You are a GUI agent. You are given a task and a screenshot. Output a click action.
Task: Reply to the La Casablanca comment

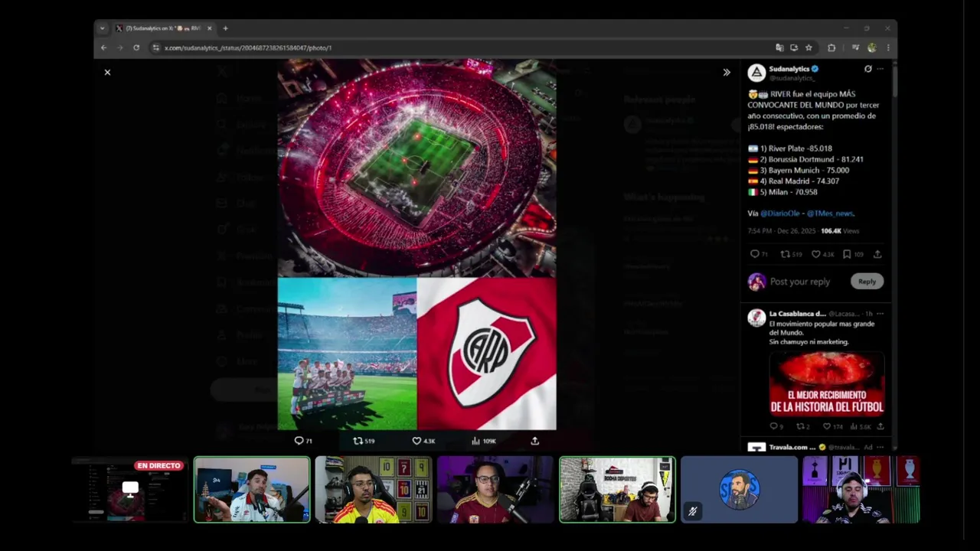773,426
